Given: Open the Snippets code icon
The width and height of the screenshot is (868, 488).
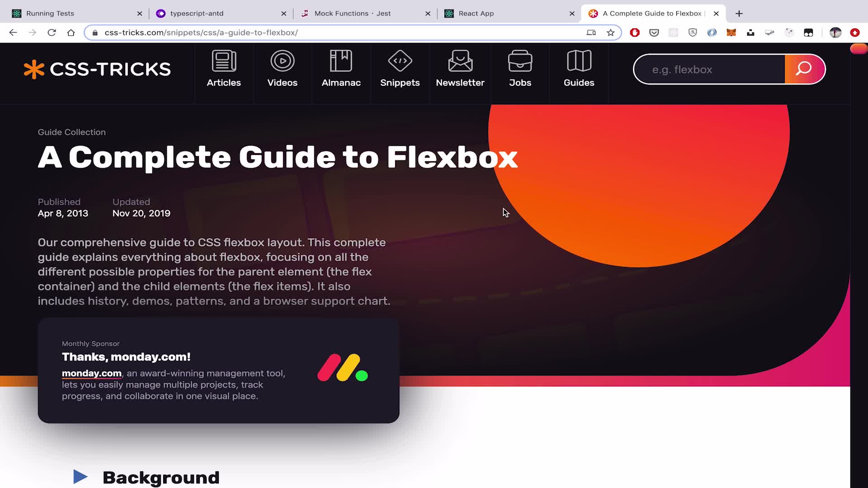Looking at the screenshot, I should (x=400, y=61).
